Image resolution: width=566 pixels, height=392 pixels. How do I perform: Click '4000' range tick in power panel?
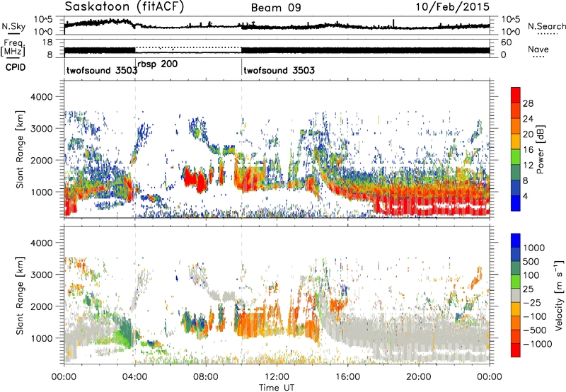41,97
